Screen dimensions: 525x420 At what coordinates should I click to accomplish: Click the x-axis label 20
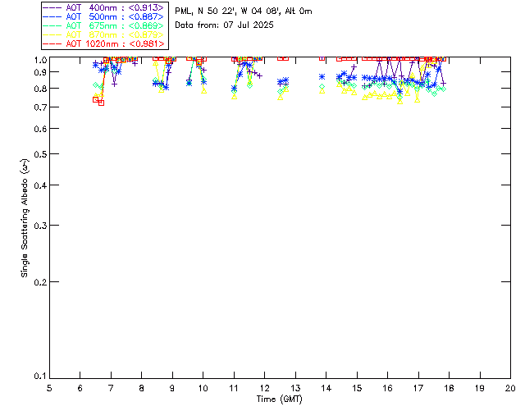510,388
